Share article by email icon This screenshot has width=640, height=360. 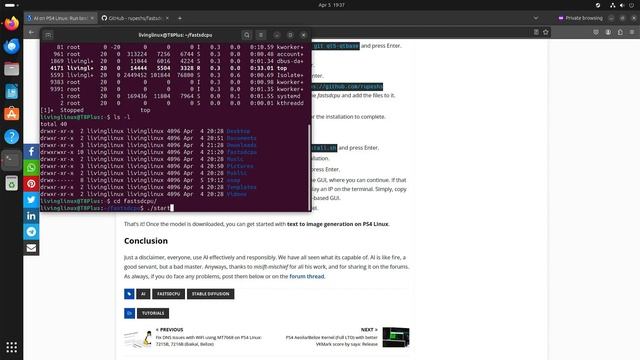(x=31, y=248)
